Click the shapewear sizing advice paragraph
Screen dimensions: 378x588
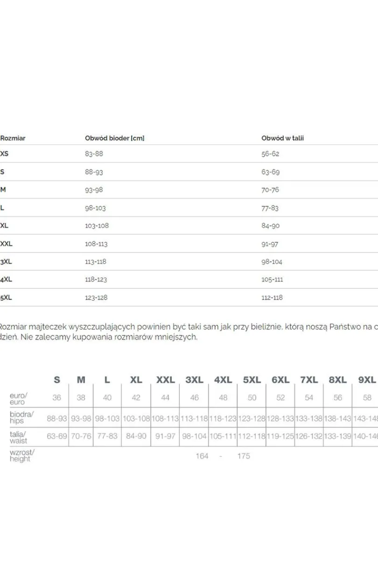click(x=189, y=332)
